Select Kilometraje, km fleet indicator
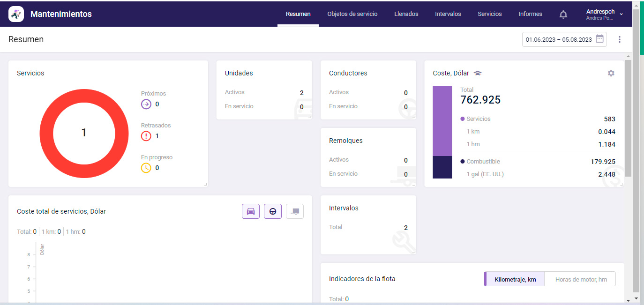Viewport: 644px width, 305px height. click(x=515, y=279)
